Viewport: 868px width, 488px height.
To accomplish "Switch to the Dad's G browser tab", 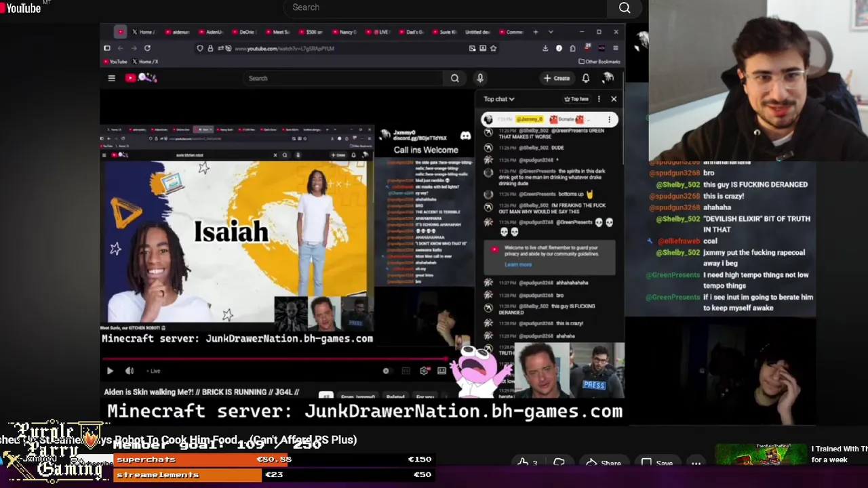I will point(411,32).
